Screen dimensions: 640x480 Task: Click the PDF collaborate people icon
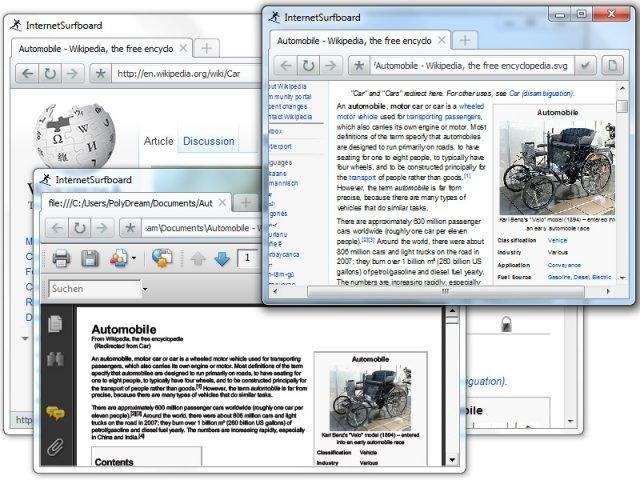pyautogui.click(x=119, y=258)
